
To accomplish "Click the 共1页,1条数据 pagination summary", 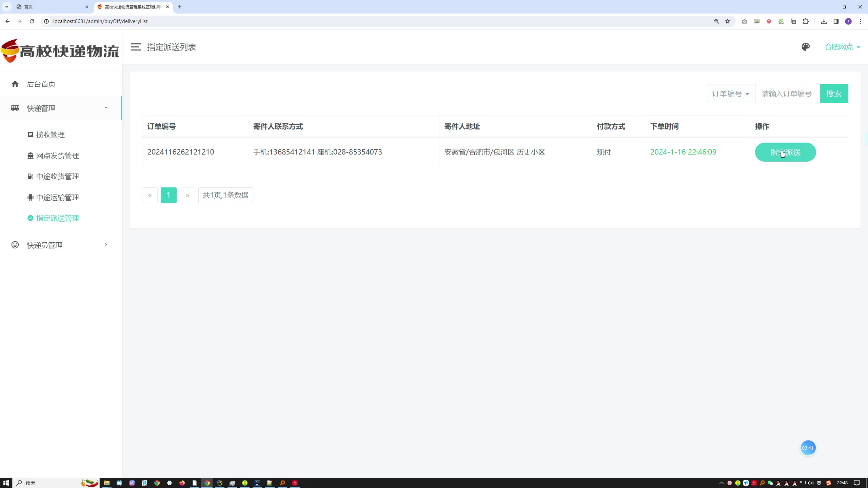I will point(225,195).
